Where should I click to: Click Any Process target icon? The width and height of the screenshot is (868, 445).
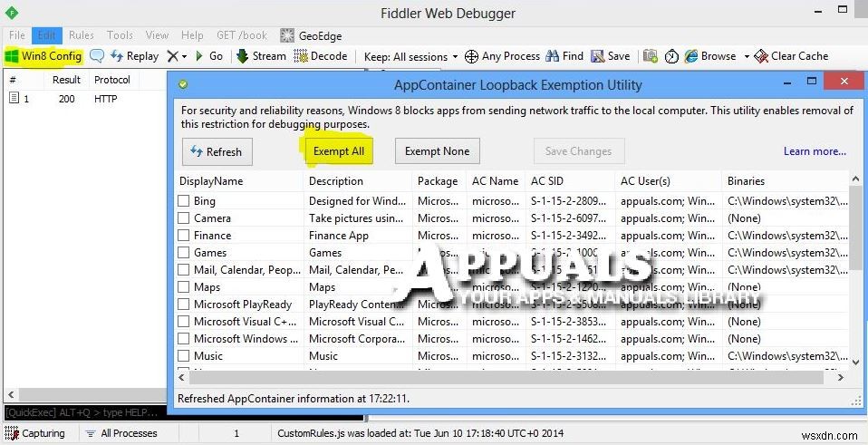pyautogui.click(x=502, y=56)
